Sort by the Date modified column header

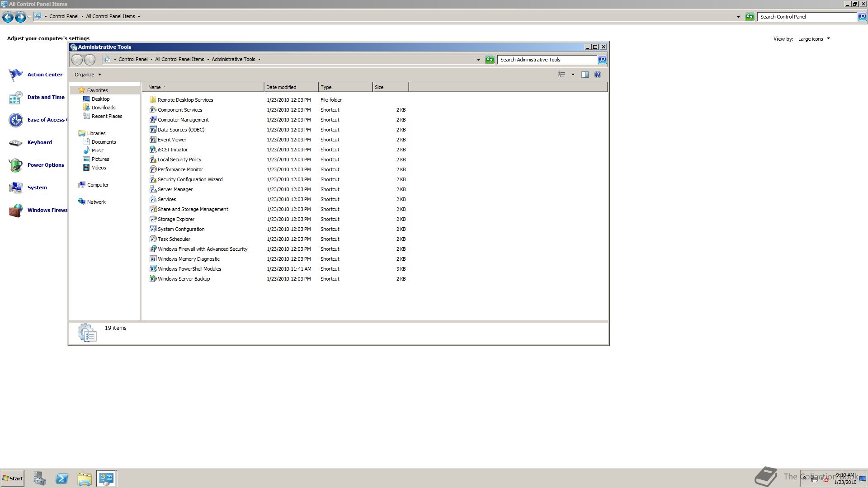point(291,87)
